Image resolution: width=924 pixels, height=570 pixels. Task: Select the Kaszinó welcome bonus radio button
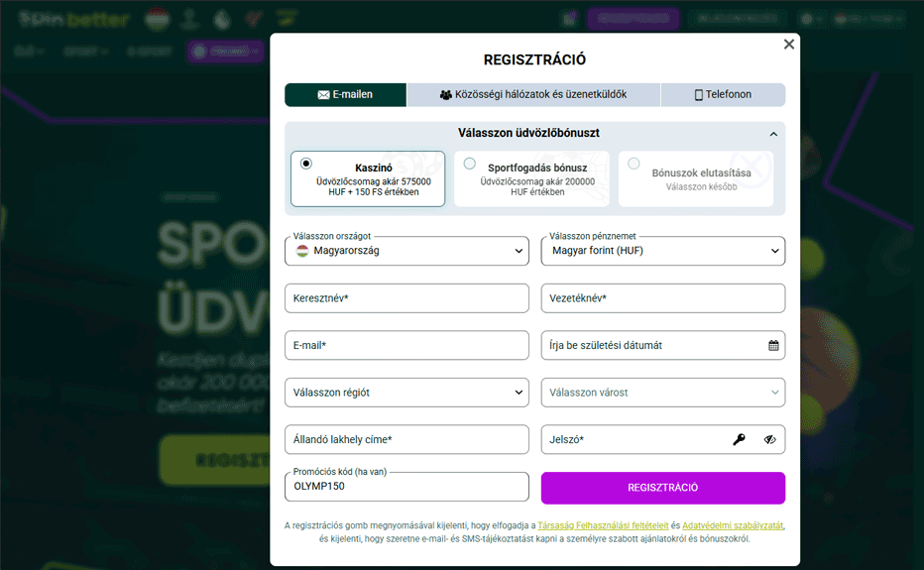tap(306, 164)
